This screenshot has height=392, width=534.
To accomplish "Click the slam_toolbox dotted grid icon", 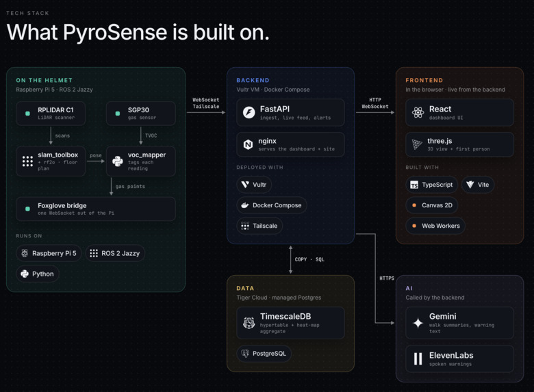I will coord(27,161).
